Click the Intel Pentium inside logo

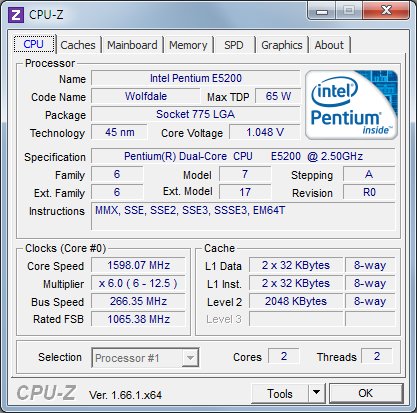(x=352, y=105)
